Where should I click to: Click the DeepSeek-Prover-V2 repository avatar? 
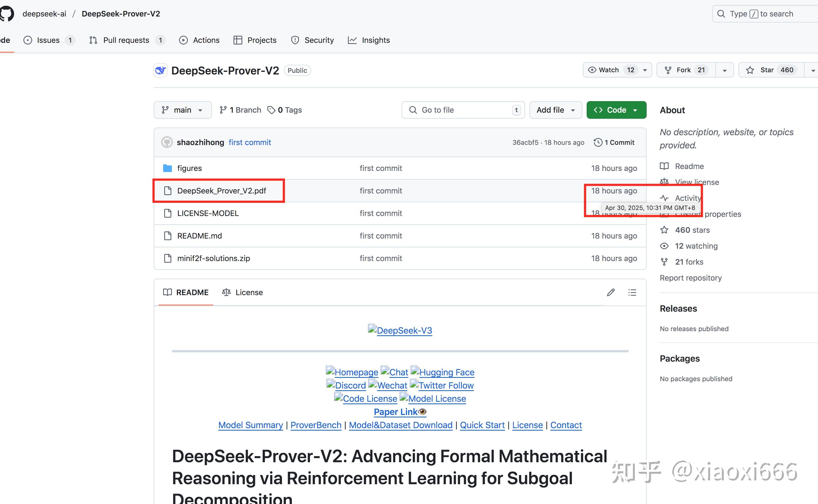pos(160,70)
